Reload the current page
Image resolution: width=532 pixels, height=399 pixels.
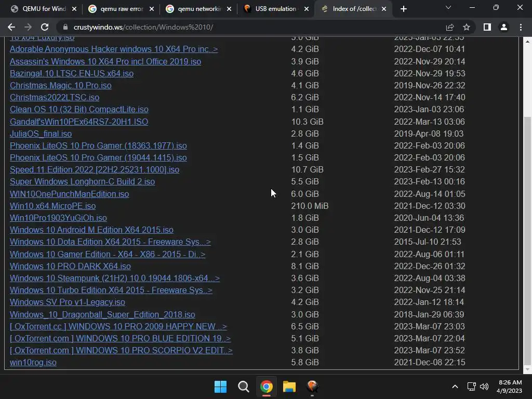click(x=45, y=27)
